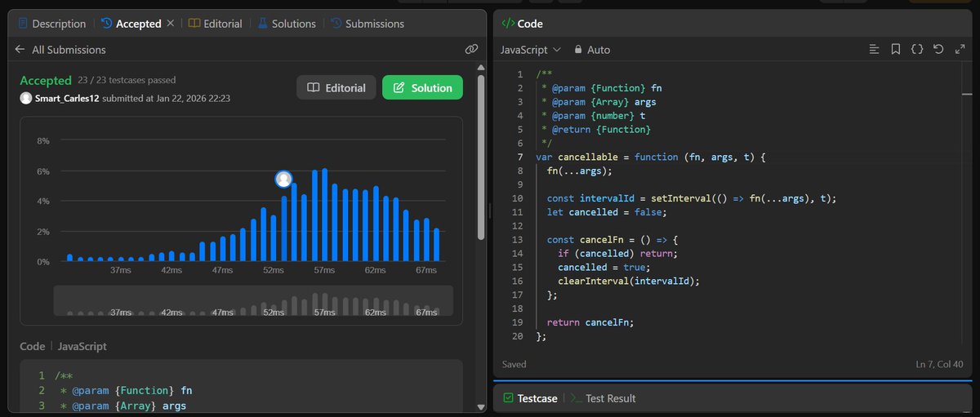Click the green Solution button

pos(422,87)
